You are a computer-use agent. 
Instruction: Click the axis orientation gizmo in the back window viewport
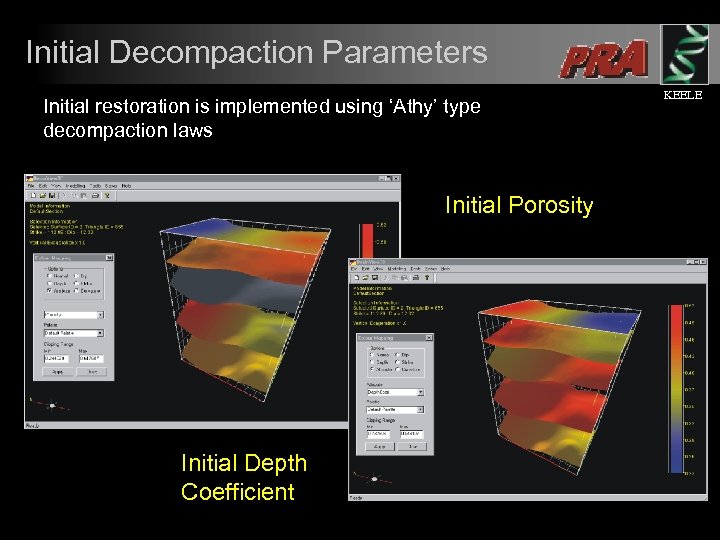51,405
